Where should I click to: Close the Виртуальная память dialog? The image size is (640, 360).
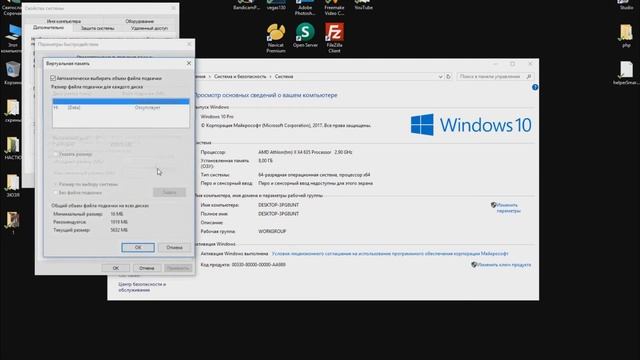(189, 63)
